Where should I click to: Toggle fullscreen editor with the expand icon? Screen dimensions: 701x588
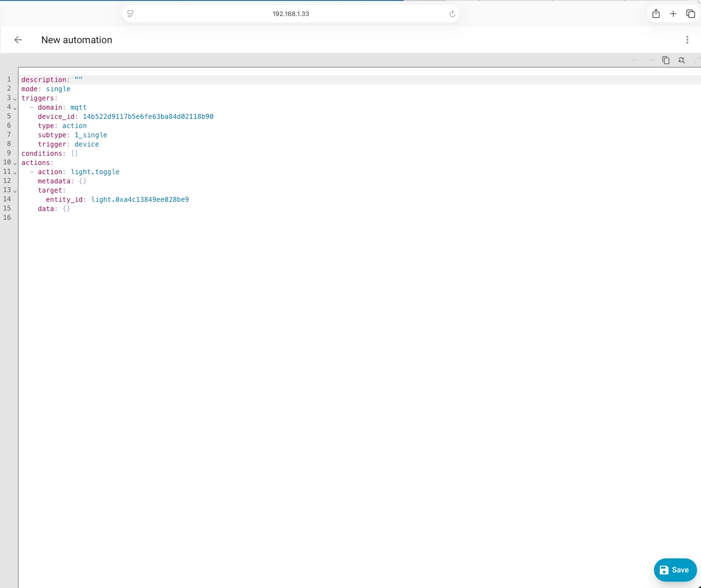697,60
